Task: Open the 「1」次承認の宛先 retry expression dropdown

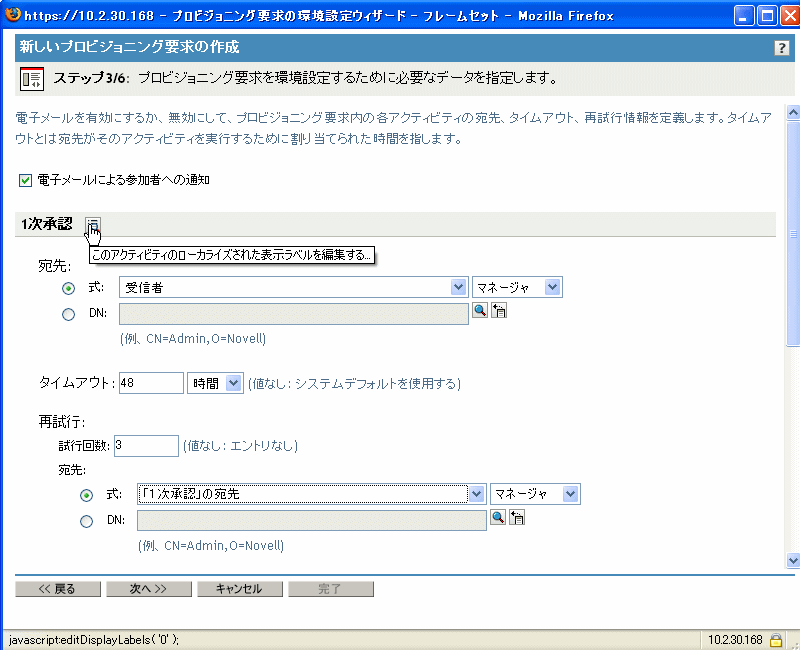Action: coord(477,493)
